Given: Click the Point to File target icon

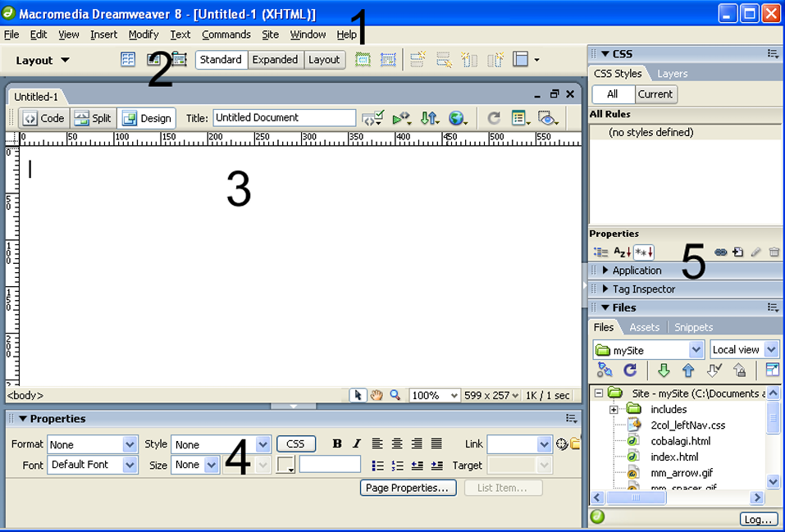Looking at the screenshot, I should click(562, 444).
